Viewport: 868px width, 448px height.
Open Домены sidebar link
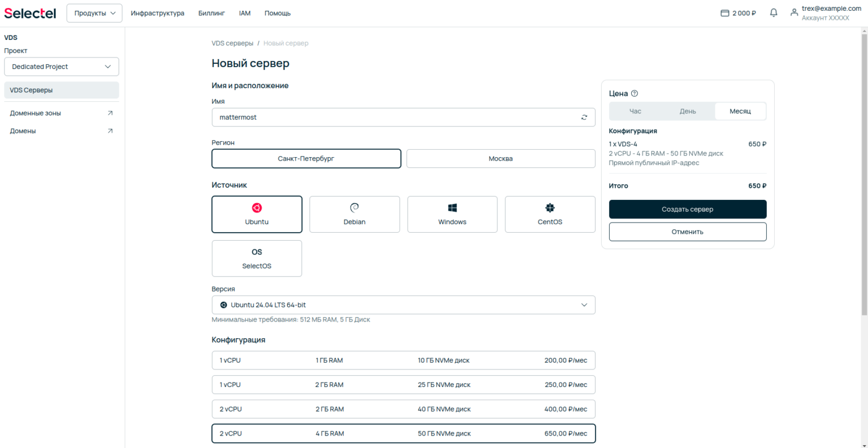point(23,131)
